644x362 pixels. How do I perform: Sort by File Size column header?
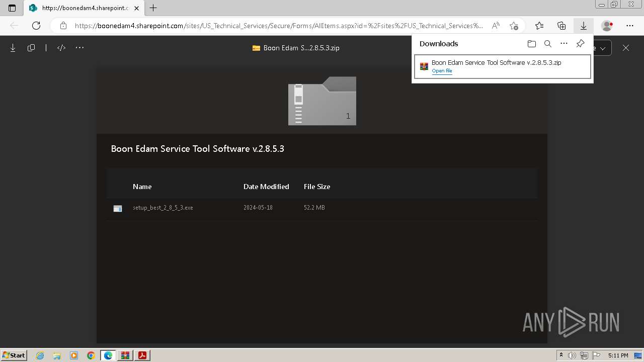click(317, 187)
